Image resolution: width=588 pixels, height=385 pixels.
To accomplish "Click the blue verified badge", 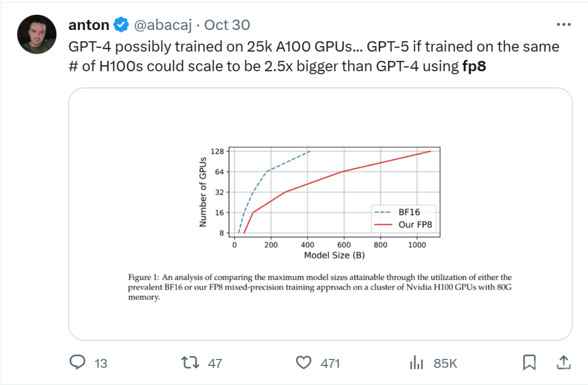I will (x=121, y=25).
